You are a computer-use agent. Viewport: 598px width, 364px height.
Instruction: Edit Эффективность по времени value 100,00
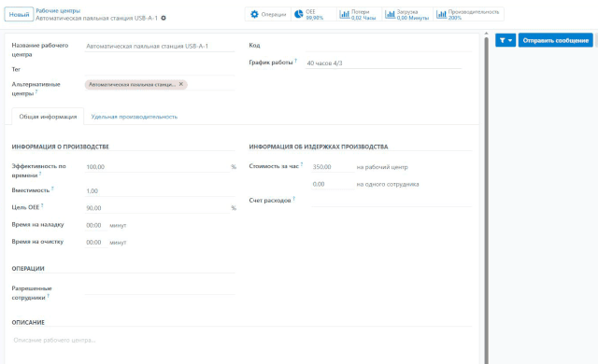157,167
